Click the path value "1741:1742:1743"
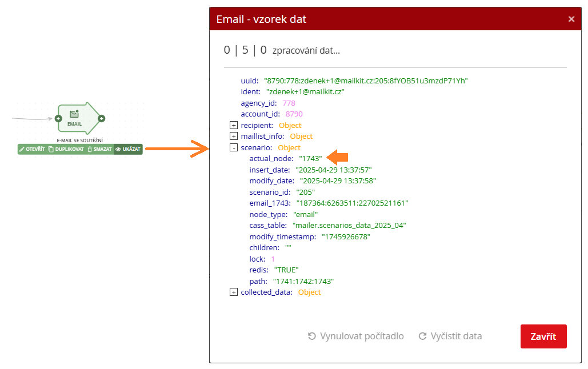The image size is (588, 369). 303,281
